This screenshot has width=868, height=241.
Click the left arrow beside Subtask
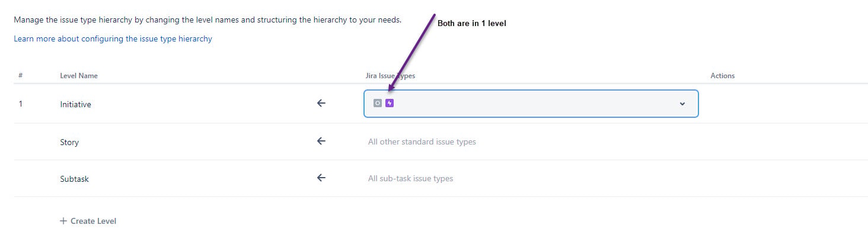coord(321,178)
